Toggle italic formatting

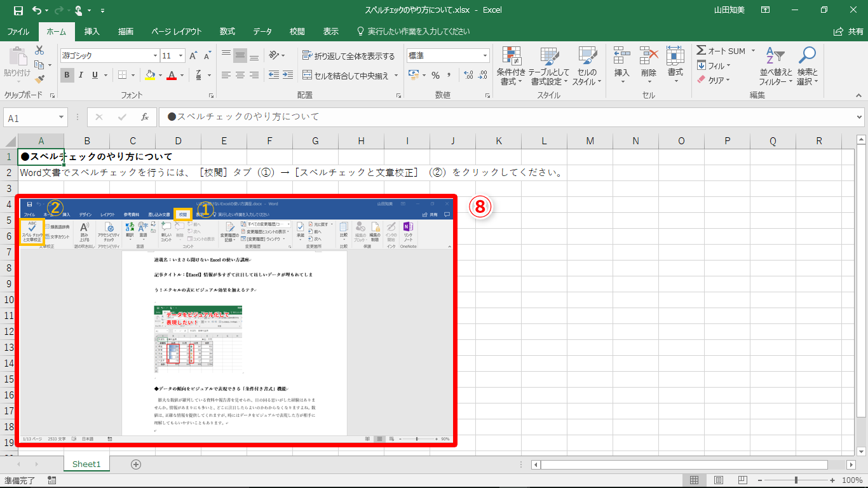pos(81,75)
